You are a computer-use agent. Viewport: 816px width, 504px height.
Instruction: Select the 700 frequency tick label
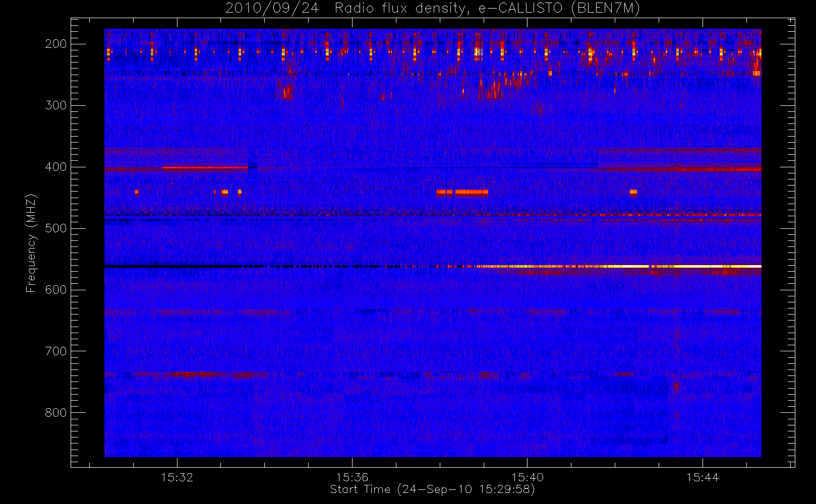point(55,351)
